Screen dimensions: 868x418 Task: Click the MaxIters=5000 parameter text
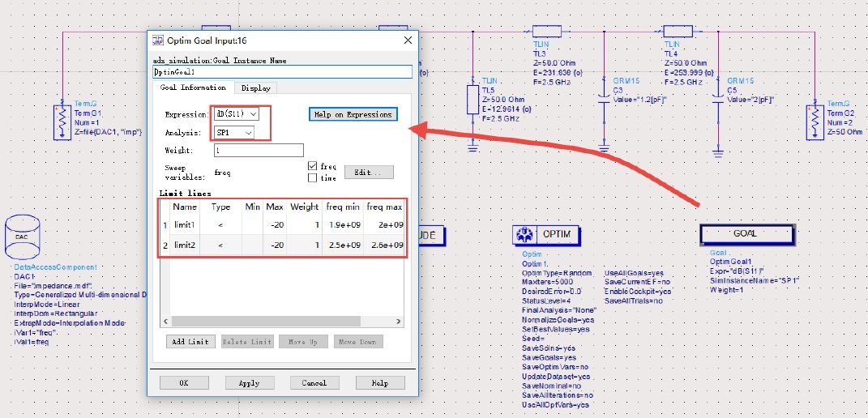click(546, 283)
